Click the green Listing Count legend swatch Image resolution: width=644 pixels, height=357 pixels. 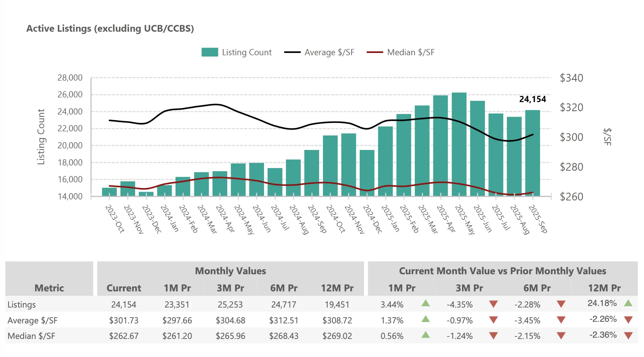(209, 52)
